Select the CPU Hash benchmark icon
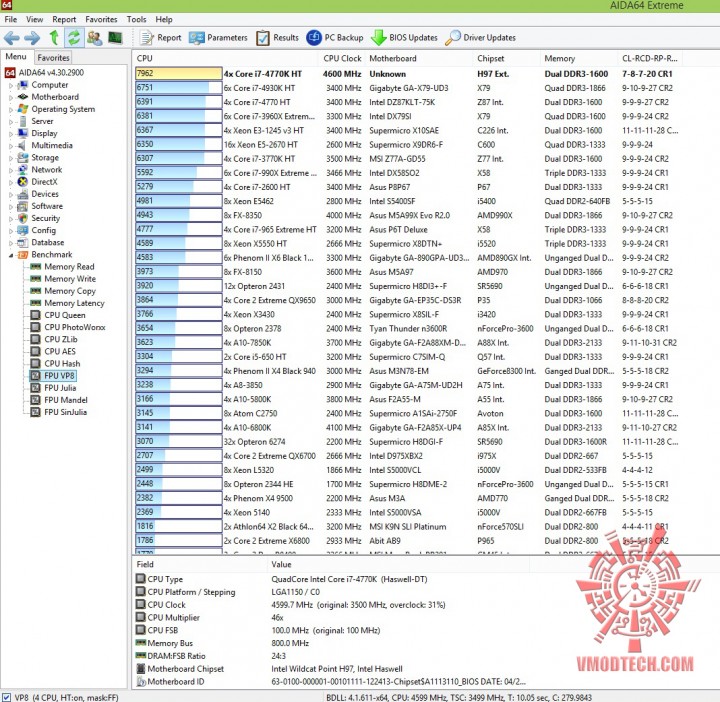The height and width of the screenshot is (702, 720). [x=35, y=364]
